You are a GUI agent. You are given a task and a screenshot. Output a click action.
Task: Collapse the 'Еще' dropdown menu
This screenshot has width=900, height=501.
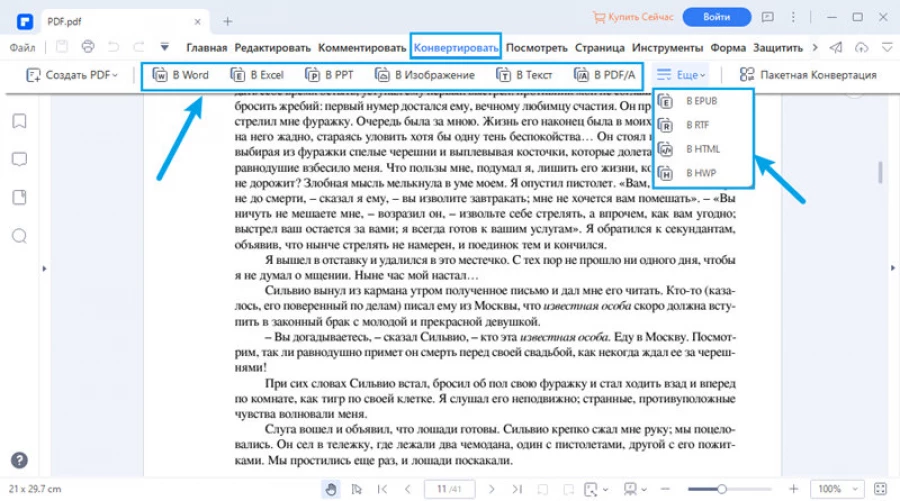(x=682, y=75)
